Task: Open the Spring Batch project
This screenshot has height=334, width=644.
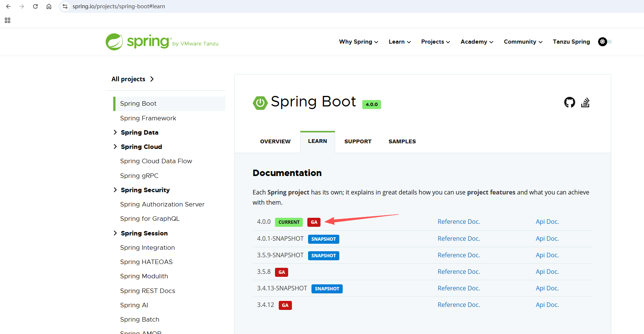Action: [x=140, y=319]
